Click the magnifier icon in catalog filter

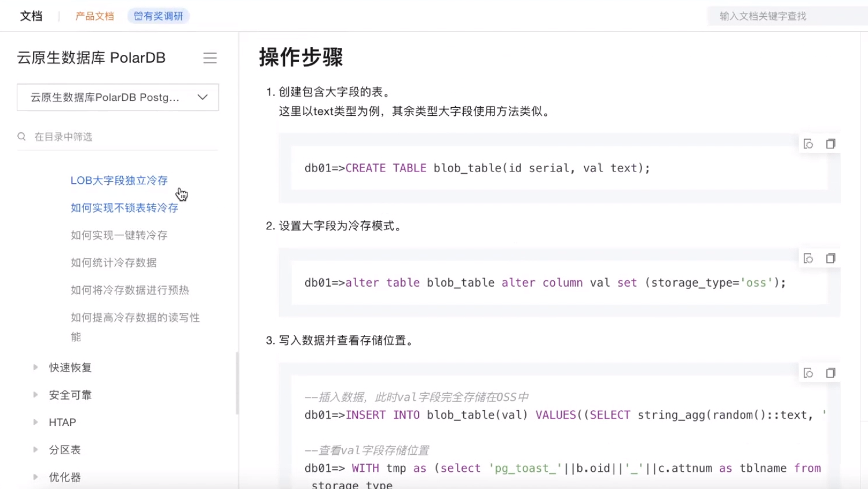21,136
